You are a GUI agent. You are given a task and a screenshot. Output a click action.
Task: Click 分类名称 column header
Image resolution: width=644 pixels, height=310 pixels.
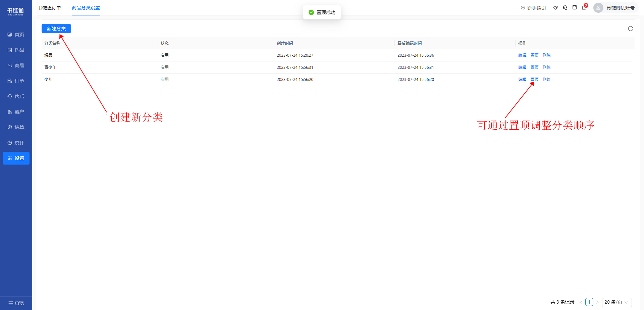pos(52,43)
